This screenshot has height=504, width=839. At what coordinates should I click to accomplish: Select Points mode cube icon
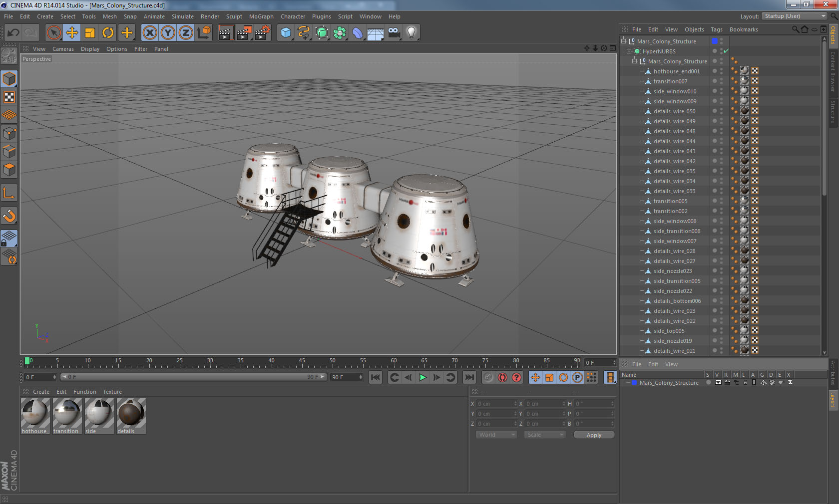coord(9,133)
